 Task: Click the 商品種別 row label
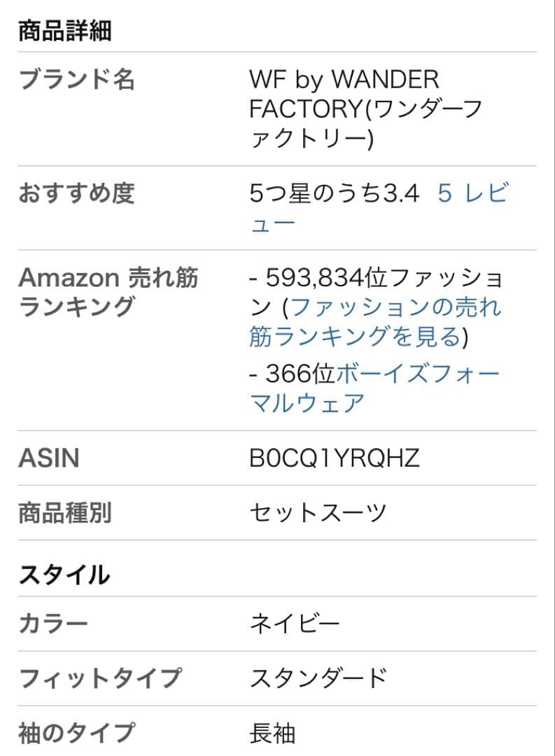tap(65, 513)
